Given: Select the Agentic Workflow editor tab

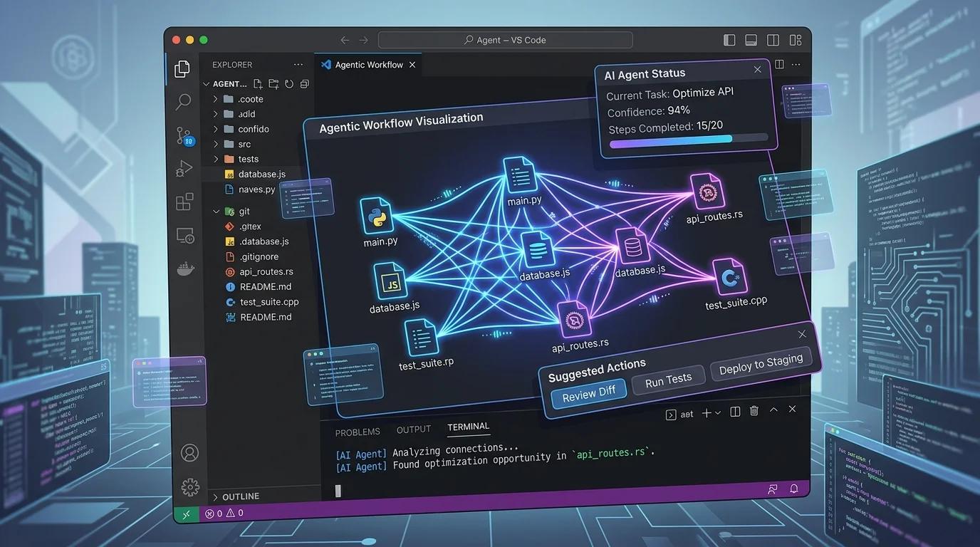Looking at the screenshot, I should (369, 65).
